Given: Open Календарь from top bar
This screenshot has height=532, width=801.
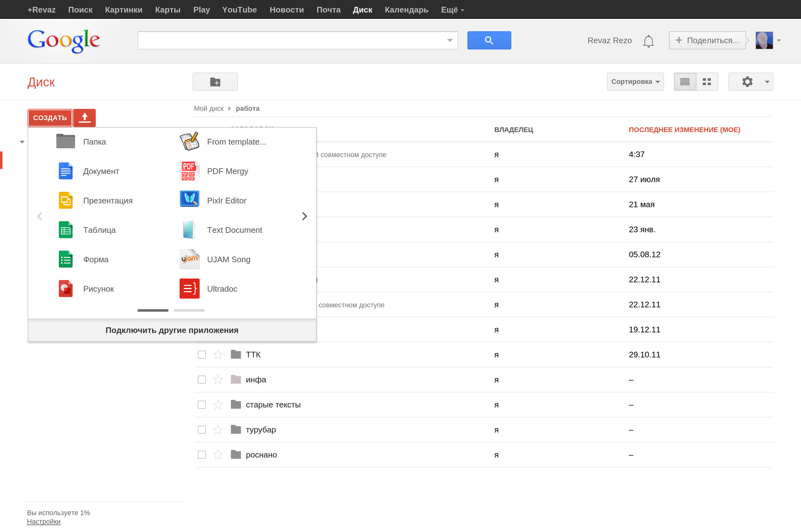Looking at the screenshot, I should pyautogui.click(x=406, y=10).
